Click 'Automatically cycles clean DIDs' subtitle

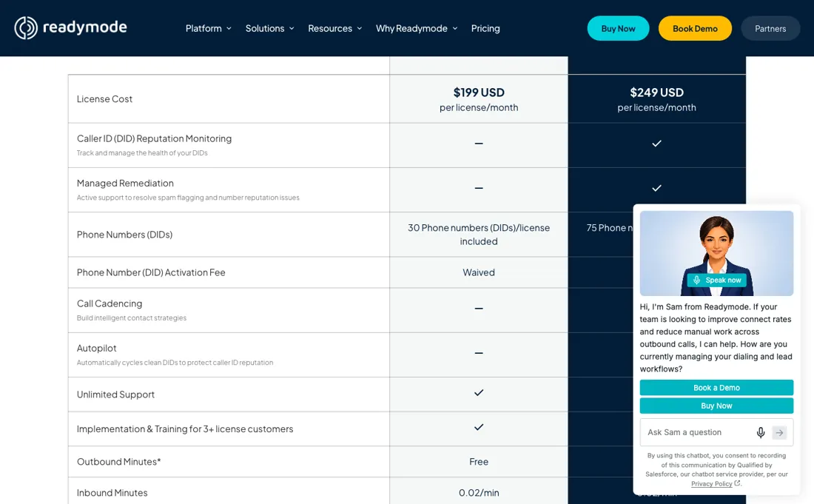point(175,363)
